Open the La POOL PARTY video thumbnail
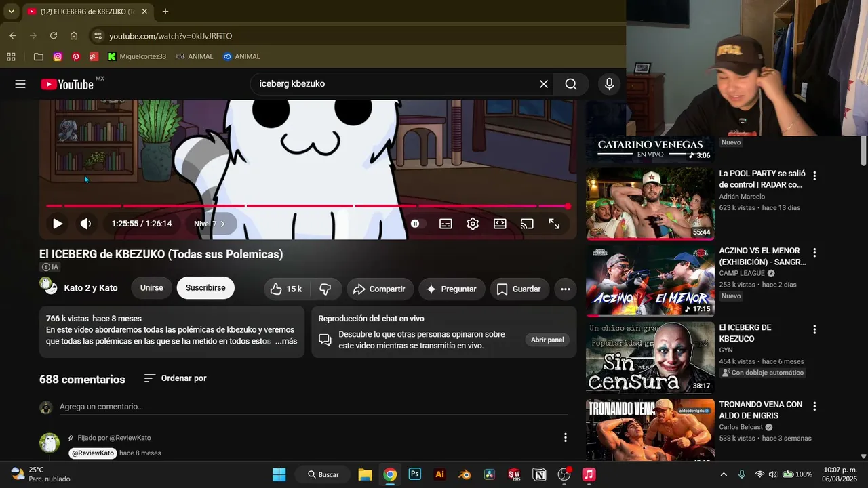Image resolution: width=868 pixels, height=488 pixels. tap(650, 204)
